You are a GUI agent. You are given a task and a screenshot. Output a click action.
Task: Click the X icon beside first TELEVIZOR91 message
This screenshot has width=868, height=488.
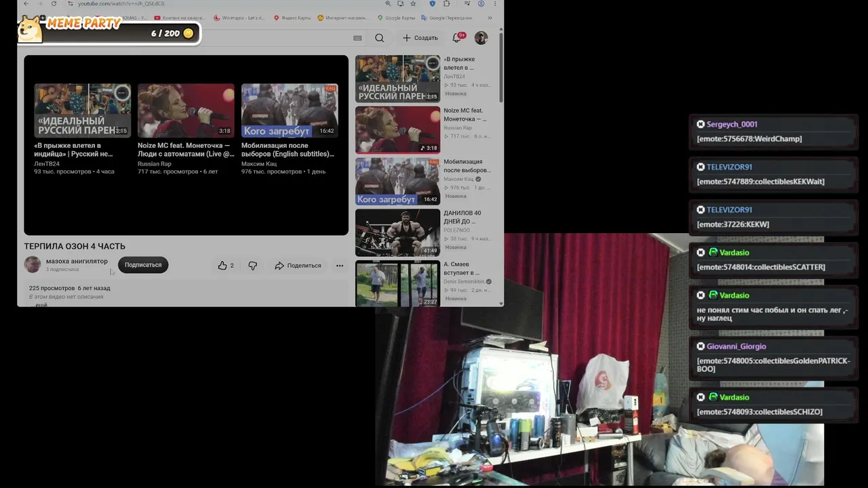point(701,167)
